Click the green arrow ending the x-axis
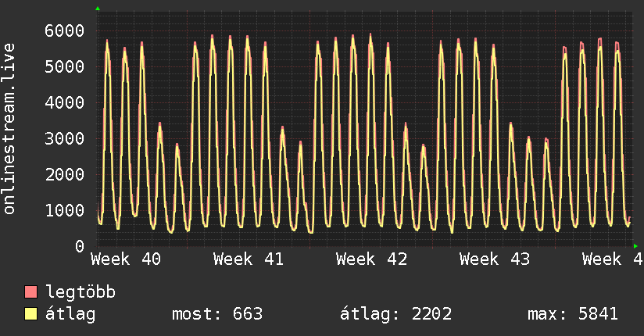Image resolution: width=644 pixels, height=336 pixels. pyautogui.click(x=635, y=246)
